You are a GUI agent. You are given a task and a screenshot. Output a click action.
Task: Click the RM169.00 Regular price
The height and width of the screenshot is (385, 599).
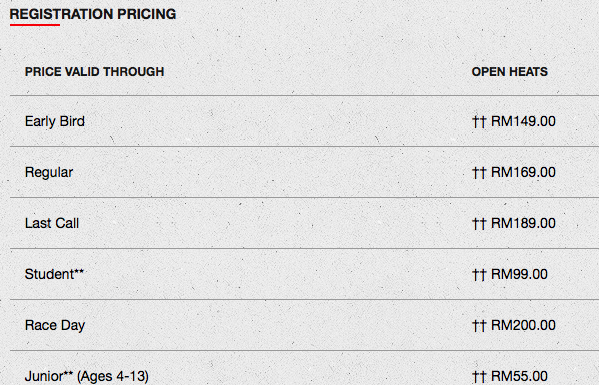tap(523, 172)
